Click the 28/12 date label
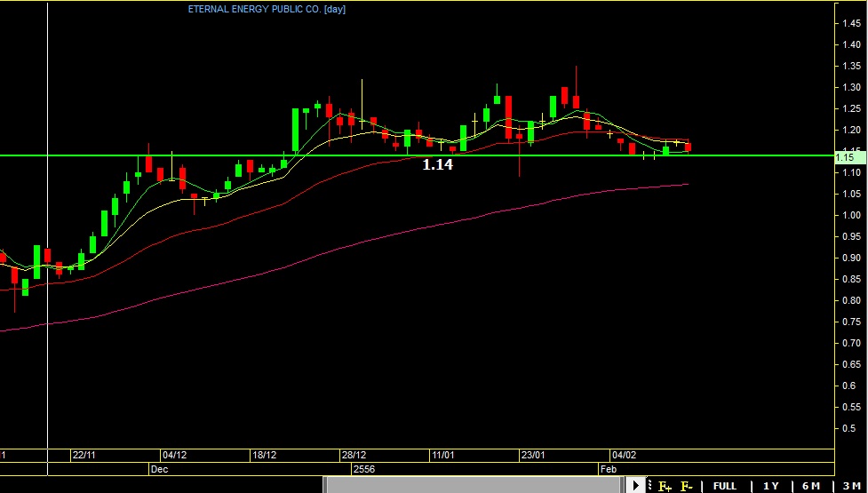 point(354,456)
